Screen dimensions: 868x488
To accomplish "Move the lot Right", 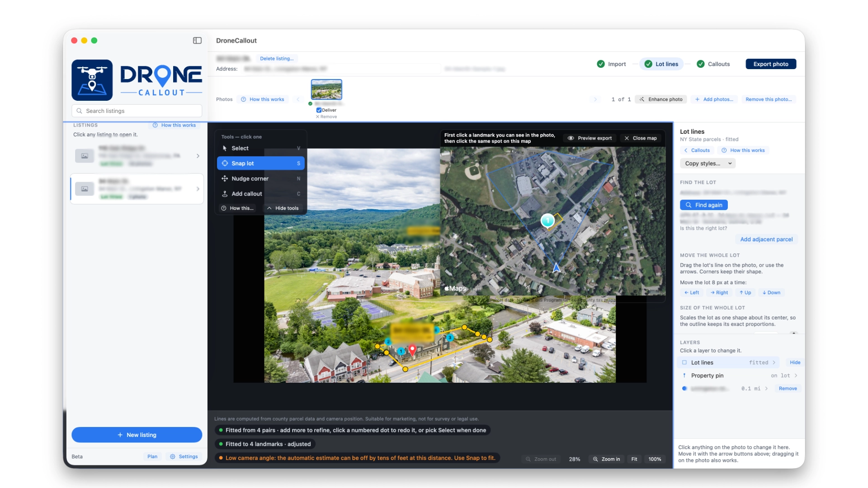I will (719, 293).
